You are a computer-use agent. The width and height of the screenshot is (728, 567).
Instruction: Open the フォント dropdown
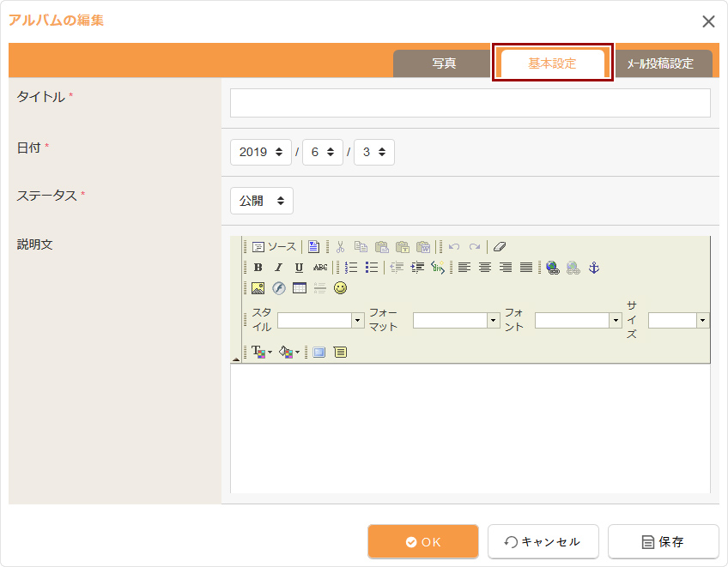click(x=579, y=320)
